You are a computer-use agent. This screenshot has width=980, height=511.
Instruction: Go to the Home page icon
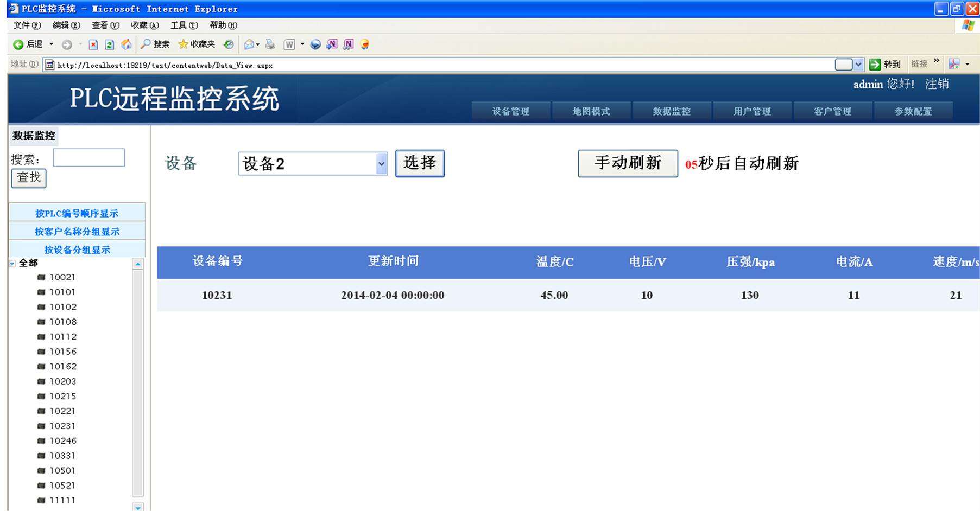pos(126,44)
